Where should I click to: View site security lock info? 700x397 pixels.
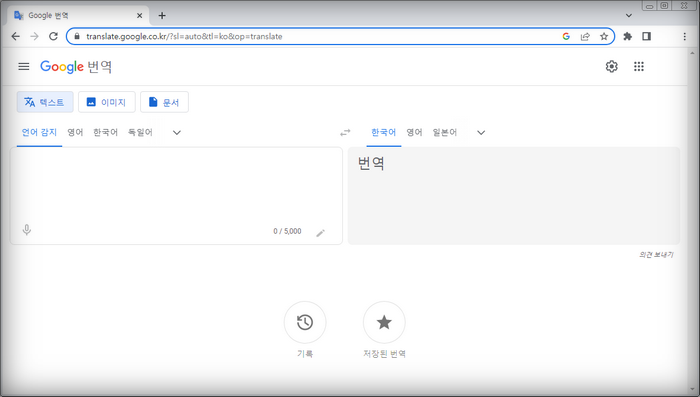click(77, 37)
